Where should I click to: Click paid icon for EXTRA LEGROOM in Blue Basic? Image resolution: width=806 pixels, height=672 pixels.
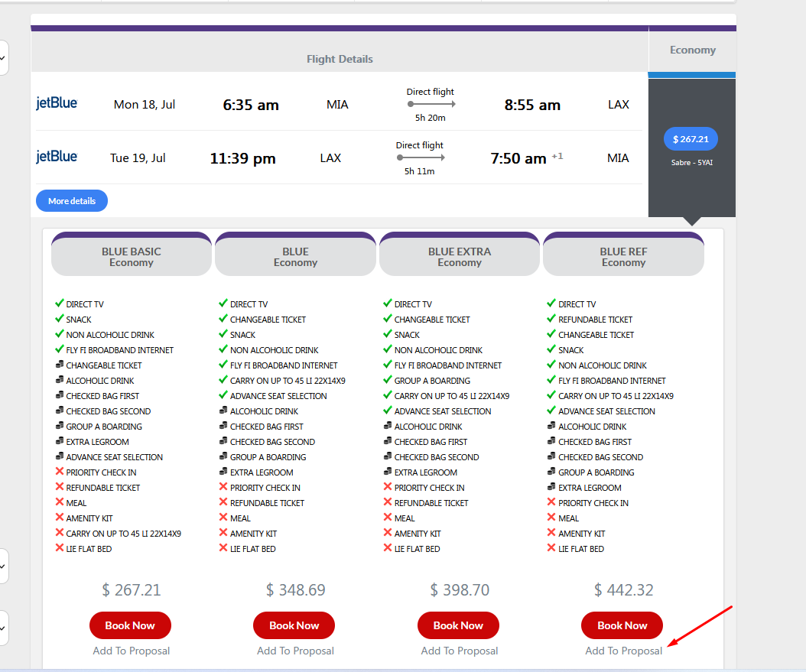click(x=60, y=441)
